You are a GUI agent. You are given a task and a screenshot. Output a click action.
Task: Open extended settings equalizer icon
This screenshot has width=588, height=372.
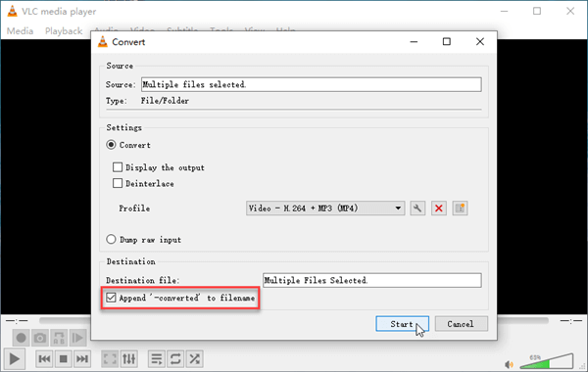[129, 359]
